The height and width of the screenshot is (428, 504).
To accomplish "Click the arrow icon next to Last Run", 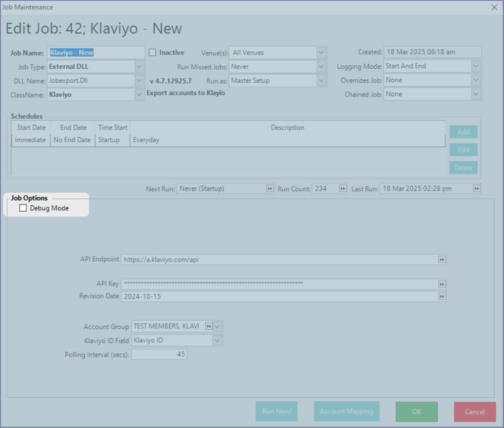I will pyautogui.click(x=477, y=188).
